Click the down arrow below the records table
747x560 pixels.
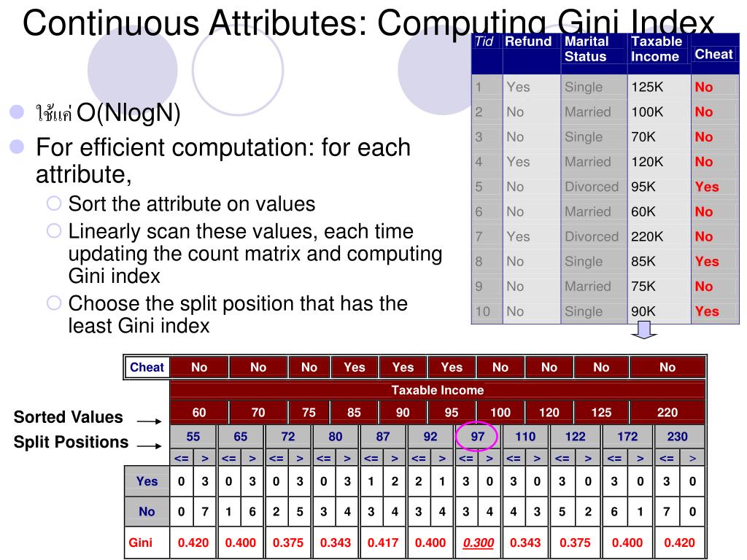point(646,332)
